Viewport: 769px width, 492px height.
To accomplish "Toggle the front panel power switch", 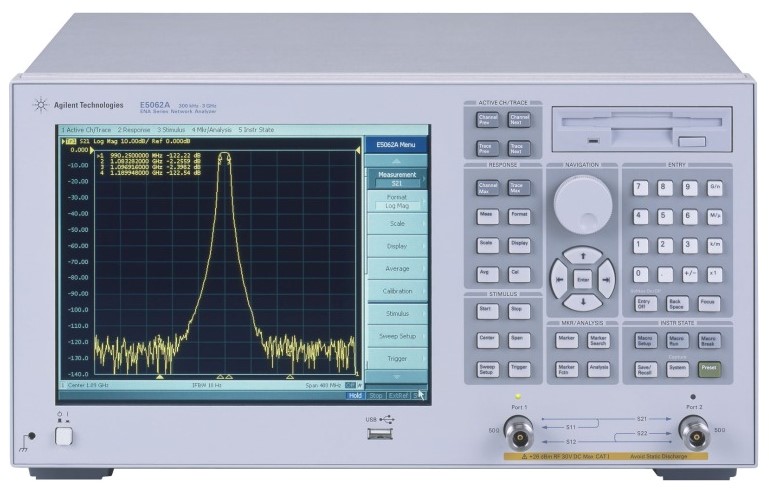I will 64,435.
